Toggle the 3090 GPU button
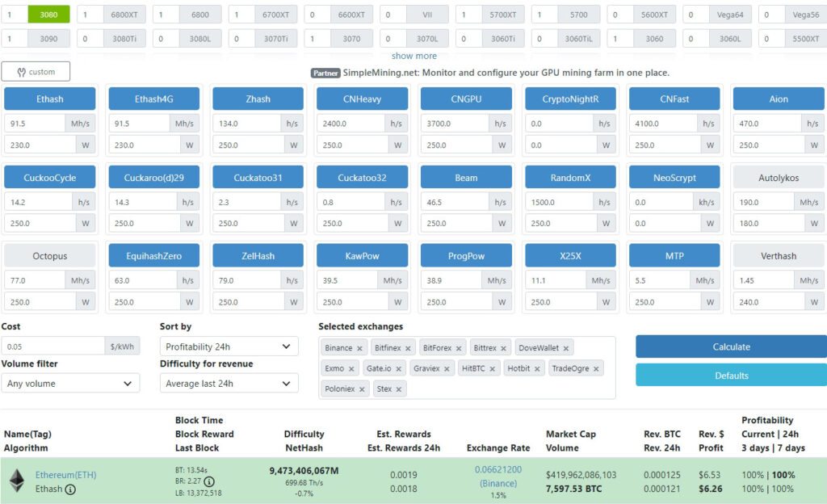 [x=48, y=39]
